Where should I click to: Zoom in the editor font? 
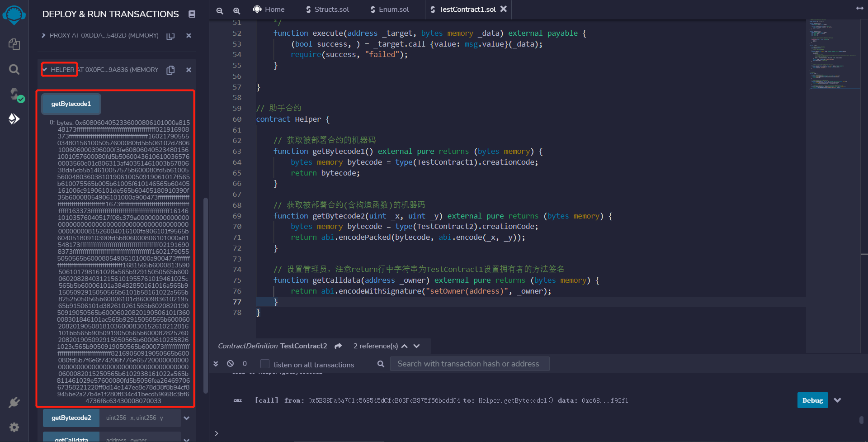point(236,10)
